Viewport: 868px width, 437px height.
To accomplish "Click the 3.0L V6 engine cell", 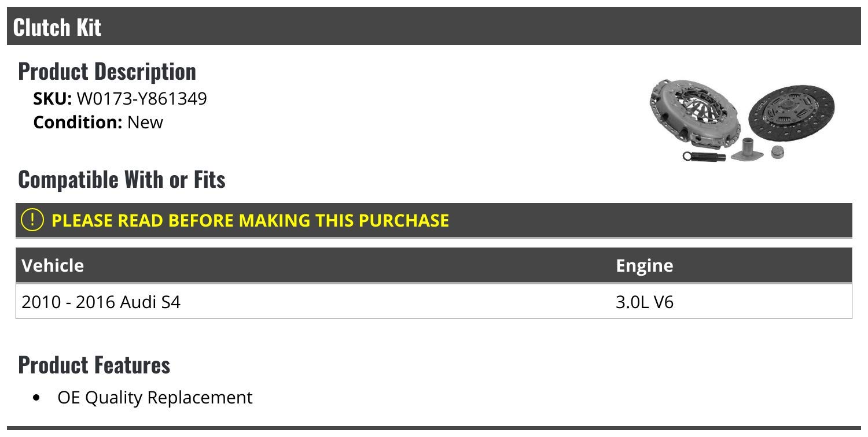I will (x=645, y=302).
